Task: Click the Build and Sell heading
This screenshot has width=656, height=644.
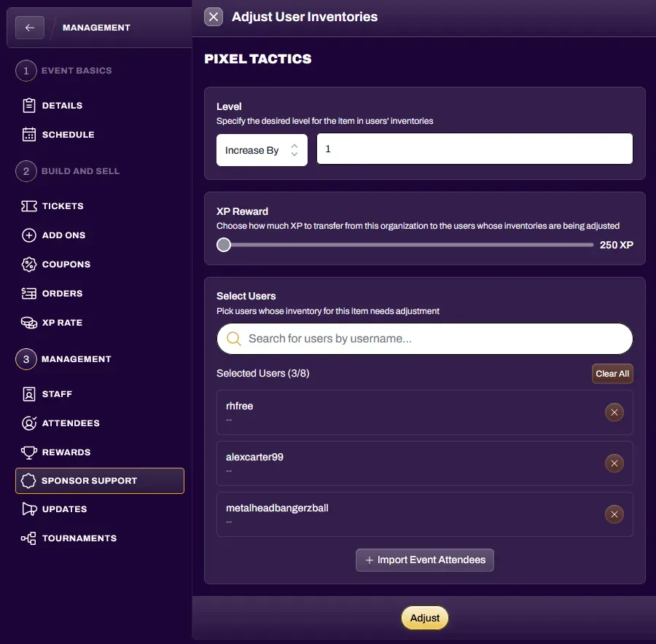Action: 80,171
